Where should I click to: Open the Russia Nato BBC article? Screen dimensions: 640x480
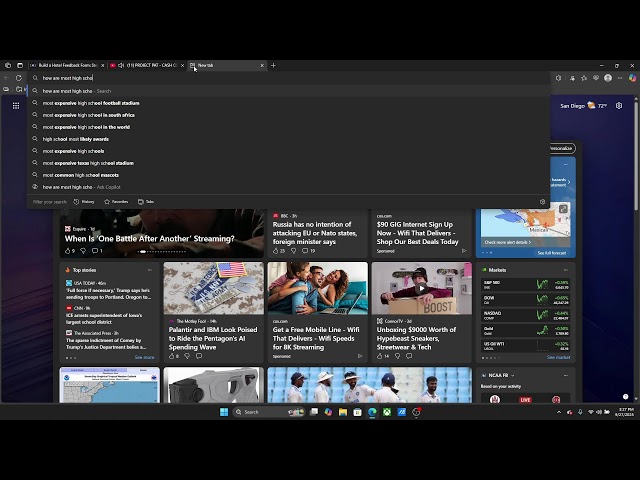pyautogui.click(x=315, y=233)
